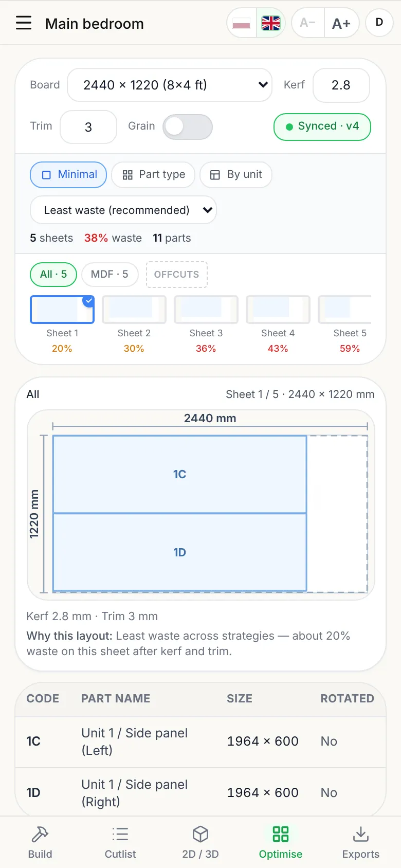Click the 1220 mm height dimension label
Screen dimensions: 401x868
pyautogui.click(x=34, y=514)
